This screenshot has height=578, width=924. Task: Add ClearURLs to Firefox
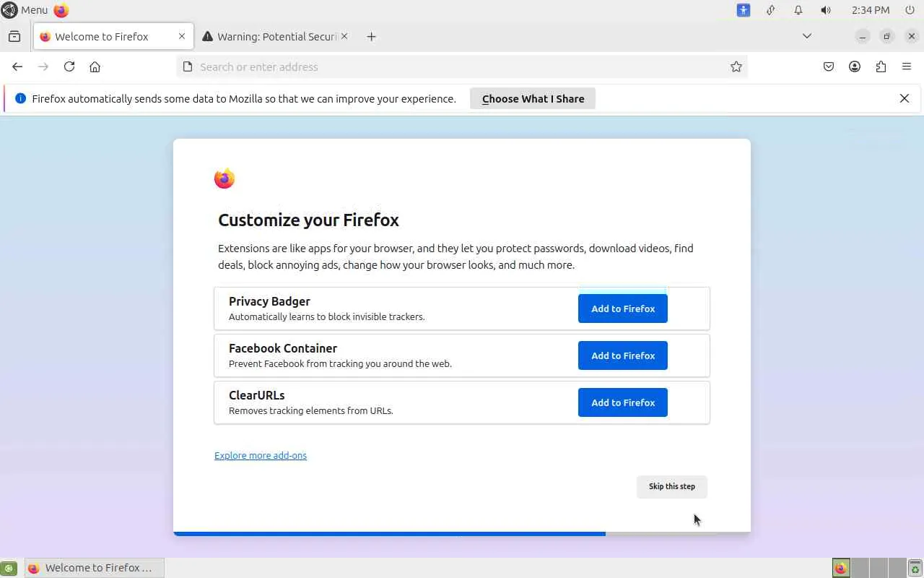(622, 402)
